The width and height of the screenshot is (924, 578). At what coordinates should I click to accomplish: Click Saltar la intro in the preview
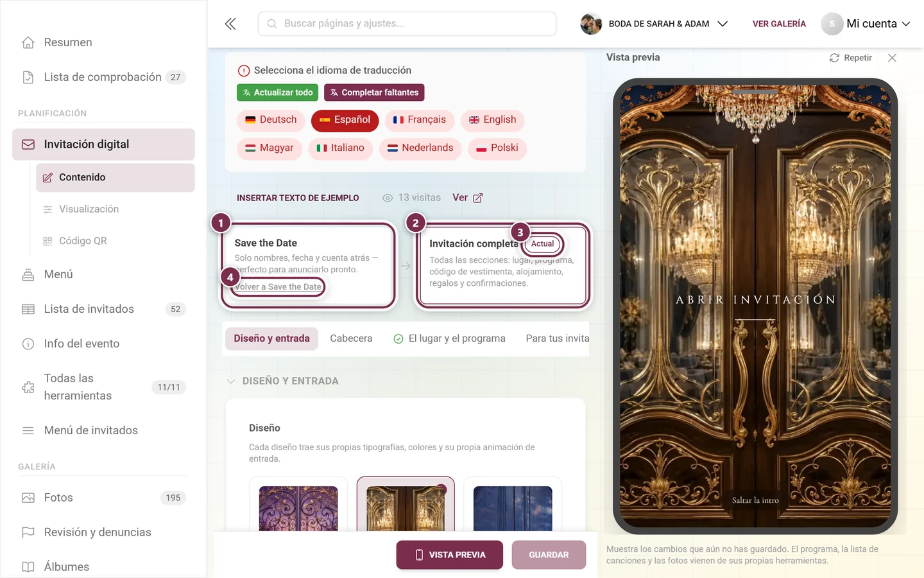click(x=755, y=500)
